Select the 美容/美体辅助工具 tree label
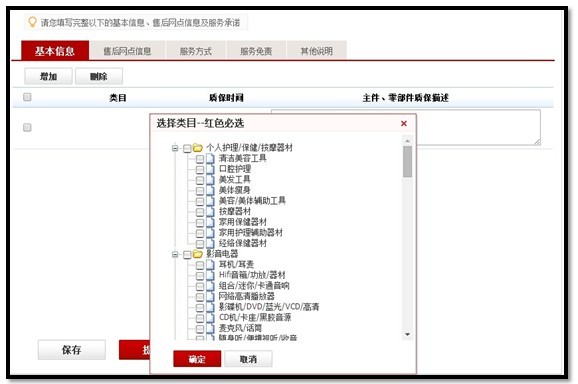Screen dimensions: 578x384 pyautogui.click(x=252, y=201)
